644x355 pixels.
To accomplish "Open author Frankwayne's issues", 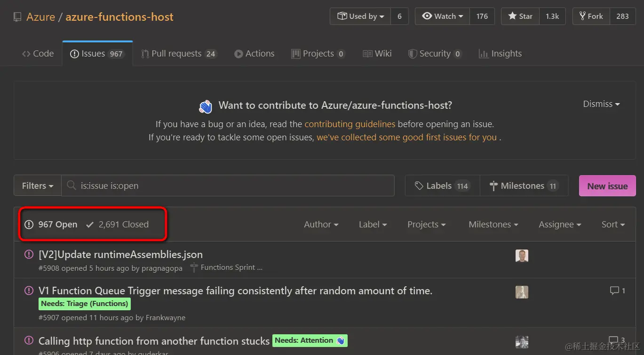I will [166, 318].
